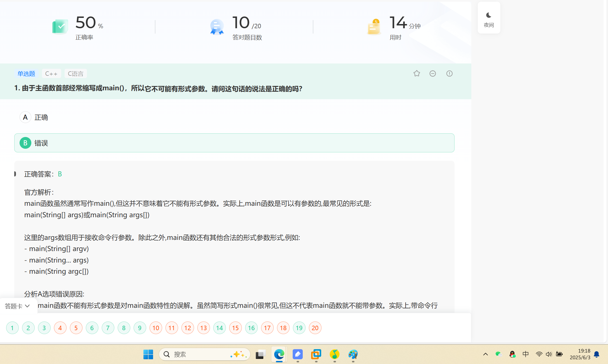
Task: Switch the Chinese input method indicator
Action: point(526,354)
